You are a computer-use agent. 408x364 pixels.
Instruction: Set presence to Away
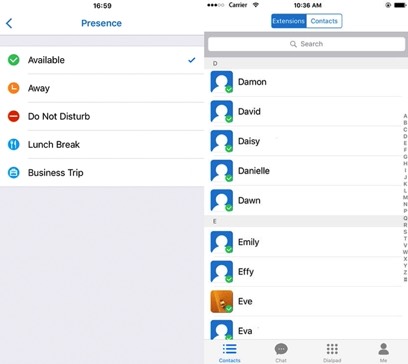point(102,88)
